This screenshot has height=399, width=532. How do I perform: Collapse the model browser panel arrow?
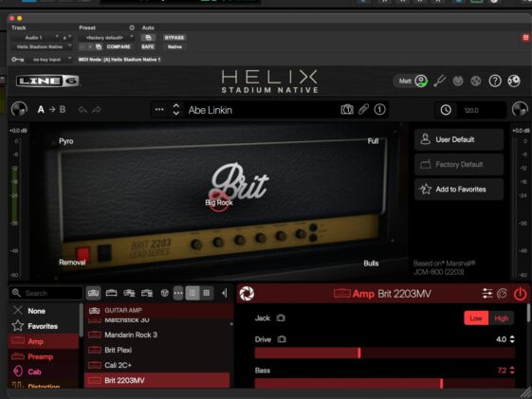click(x=224, y=293)
